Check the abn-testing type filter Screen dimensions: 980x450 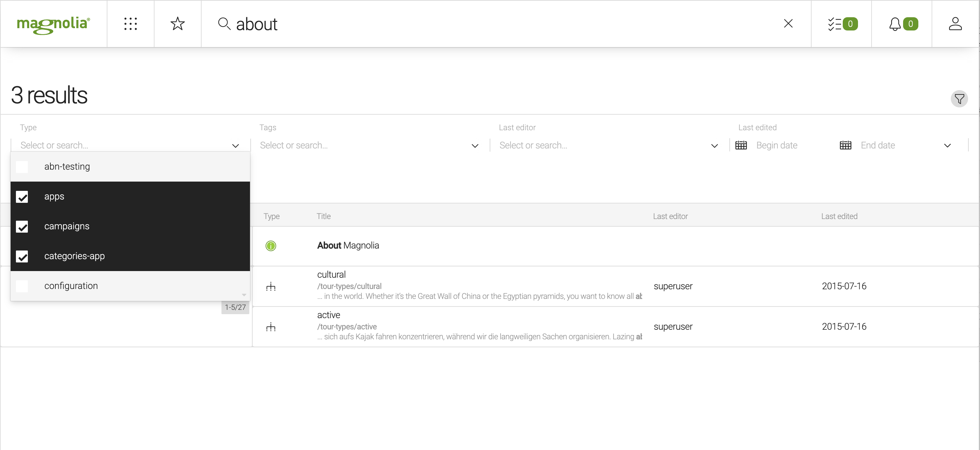[x=22, y=166]
